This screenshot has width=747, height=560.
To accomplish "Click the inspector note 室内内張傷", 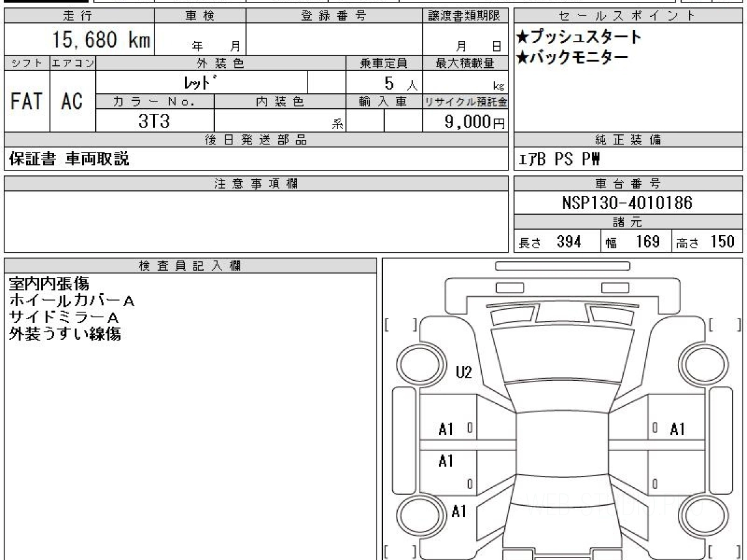I will [49, 284].
